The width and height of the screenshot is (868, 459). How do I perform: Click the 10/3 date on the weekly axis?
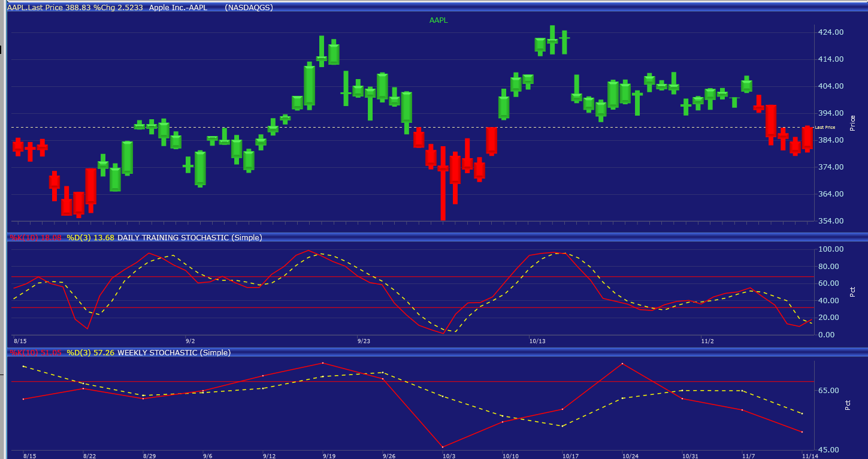(449, 456)
